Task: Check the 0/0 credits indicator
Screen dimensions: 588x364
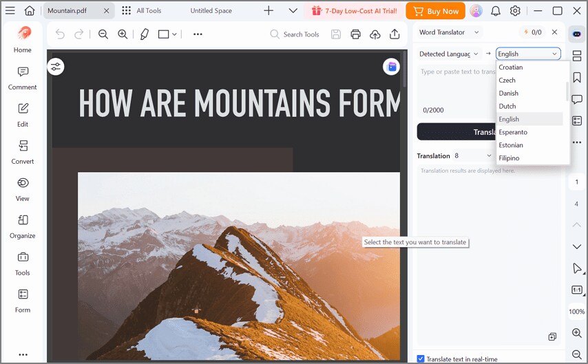Action: 533,32
